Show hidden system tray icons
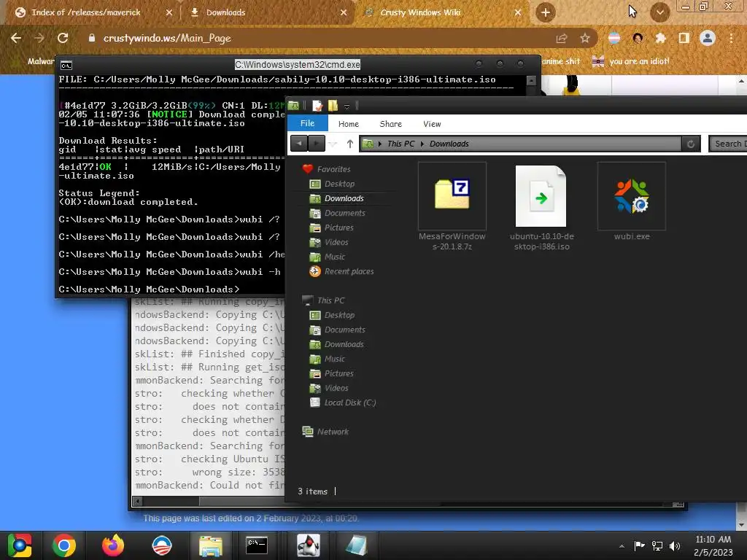The image size is (747, 560). click(x=622, y=546)
